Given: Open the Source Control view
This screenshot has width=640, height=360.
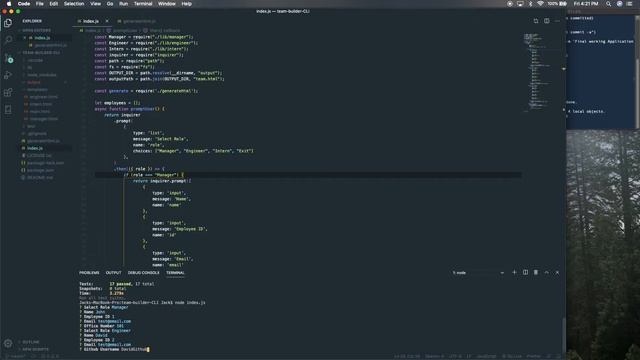Looking at the screenshot, I should (8, 58).
